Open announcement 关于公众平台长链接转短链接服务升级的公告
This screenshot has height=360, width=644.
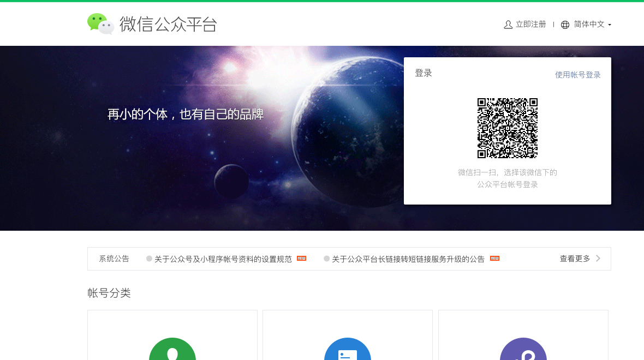pyautogui.click(x=408, y=259)
